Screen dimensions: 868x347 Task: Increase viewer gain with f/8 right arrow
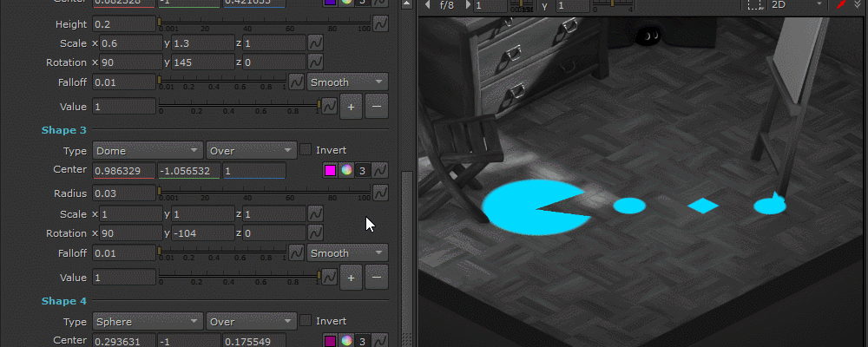tap(469, 5)
